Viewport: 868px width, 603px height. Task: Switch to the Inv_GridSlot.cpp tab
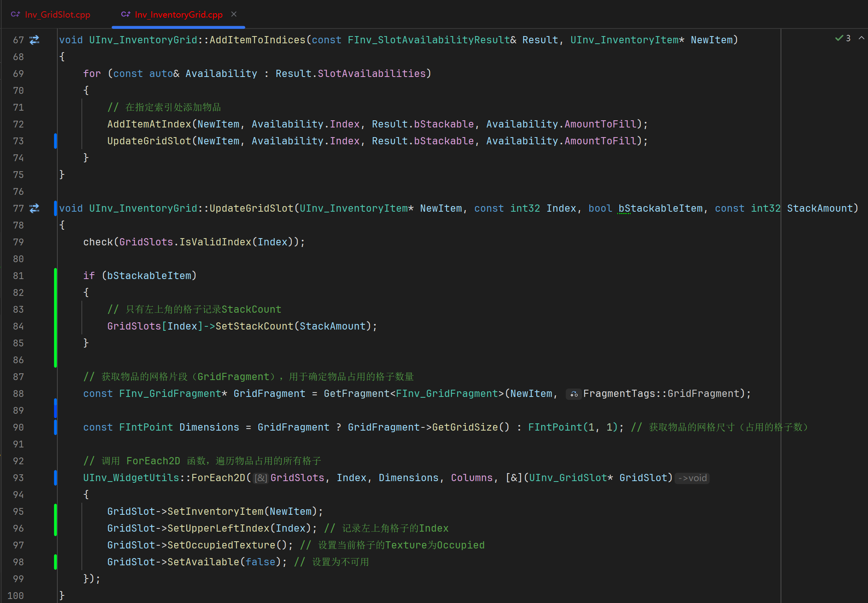(57, 15)
